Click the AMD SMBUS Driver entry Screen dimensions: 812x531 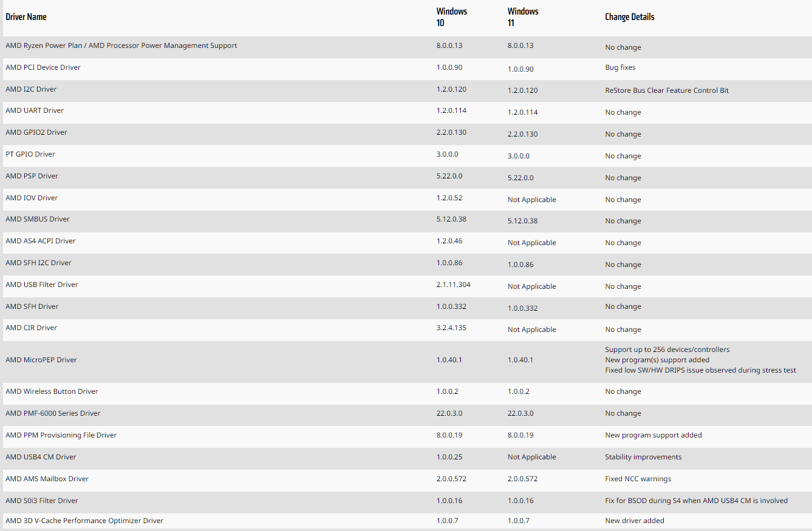pos(38,219)
